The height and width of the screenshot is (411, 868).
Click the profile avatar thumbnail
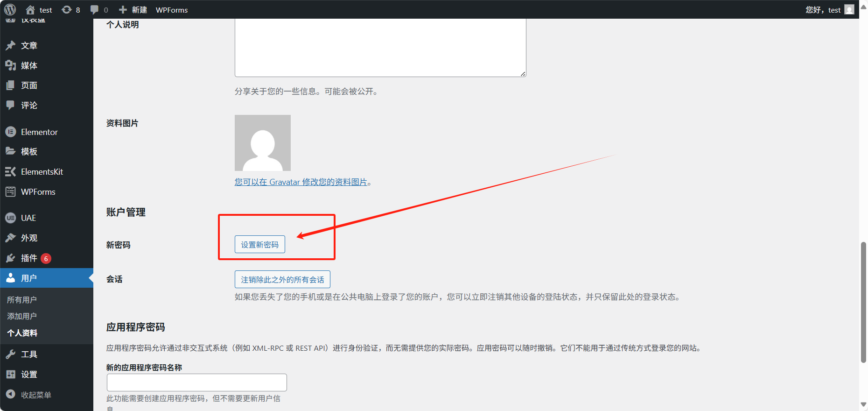point(262,143)
